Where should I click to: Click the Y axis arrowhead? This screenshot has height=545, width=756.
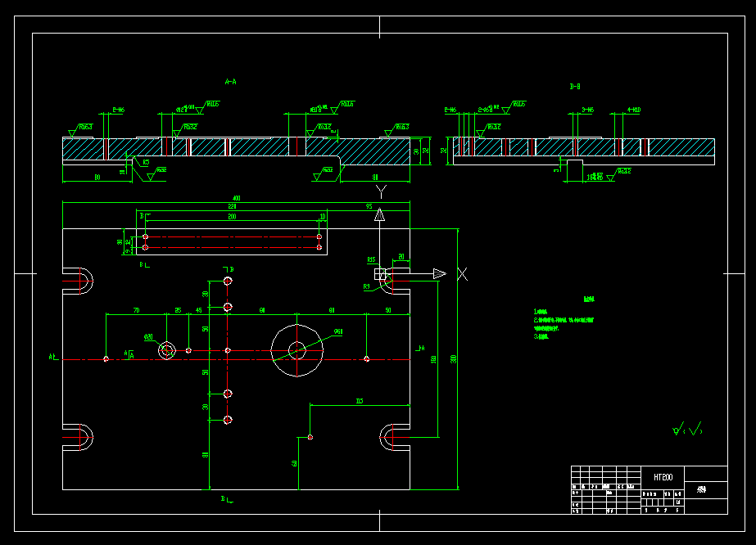[x=380, y=215]
